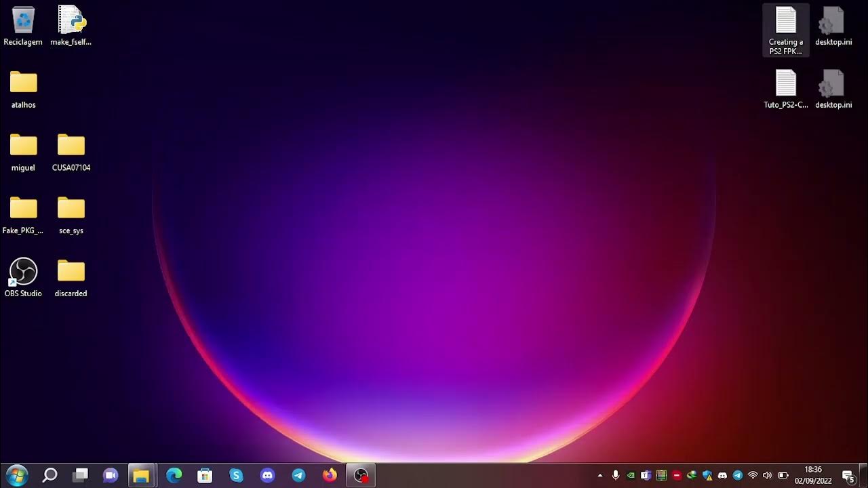The height and width of the screenshot is (488, 868).
Task: Open Windows Security shield with warning
Action: 707,476
